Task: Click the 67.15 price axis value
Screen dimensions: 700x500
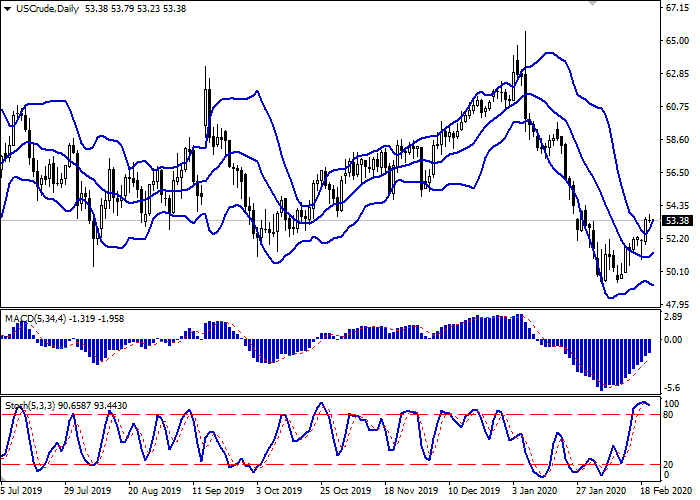Action: [678, 8]
